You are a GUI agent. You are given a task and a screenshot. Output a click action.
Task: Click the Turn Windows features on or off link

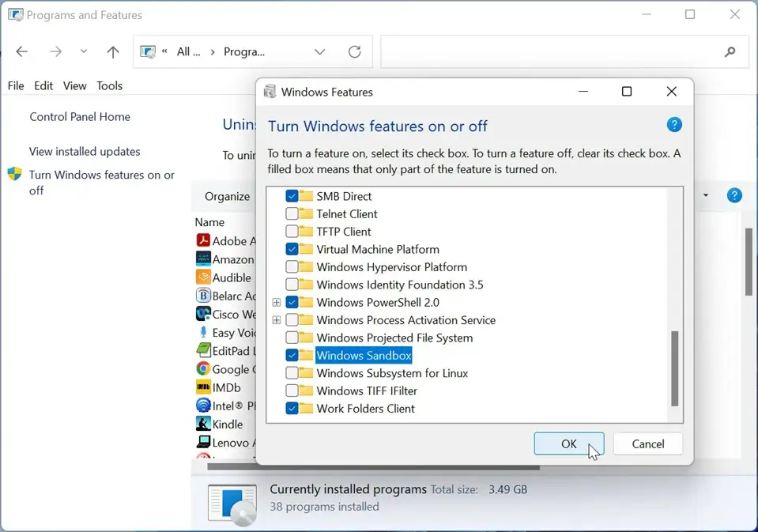pos(101,183)
